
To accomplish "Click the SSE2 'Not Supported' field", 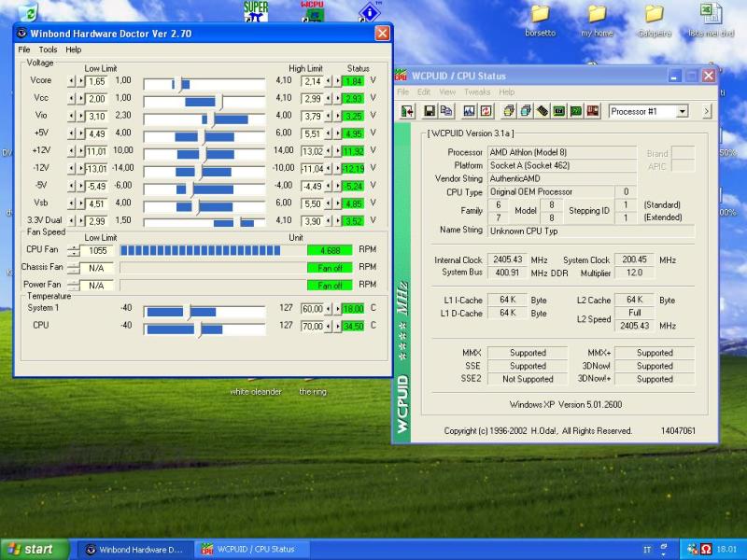I will click(x=528, y=379).
